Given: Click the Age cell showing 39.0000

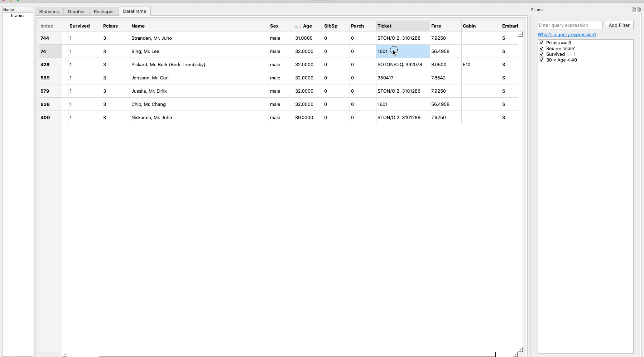Looking at the screenshot, I should [x=308, y=117].
